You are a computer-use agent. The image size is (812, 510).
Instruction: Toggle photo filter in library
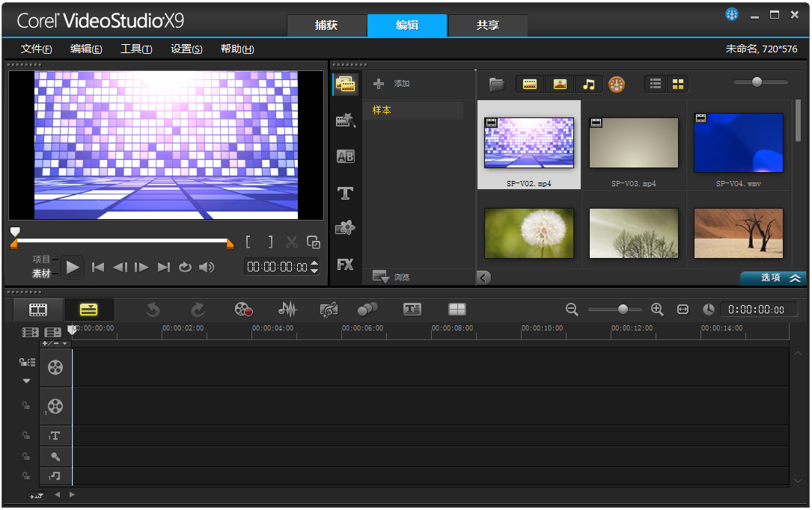tap(560, 84)
